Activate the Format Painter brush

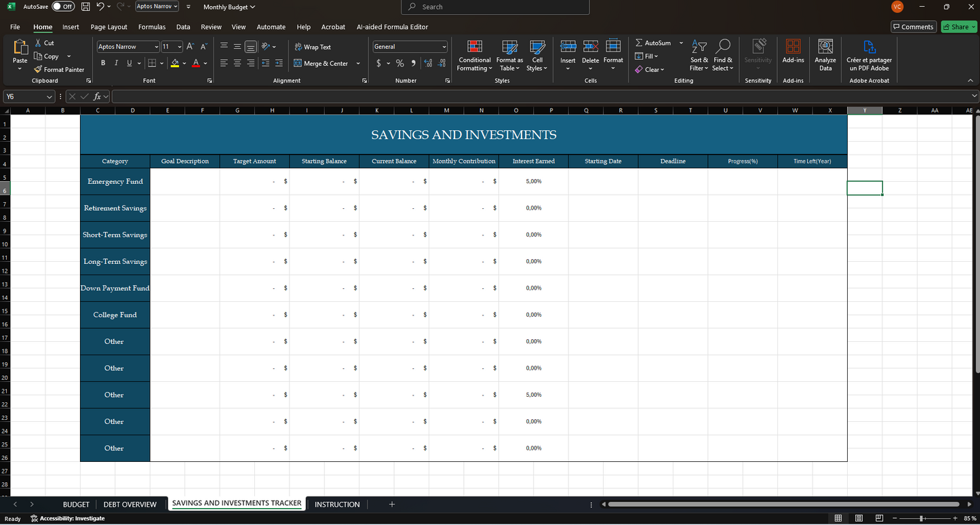click(x=38, y=69)
